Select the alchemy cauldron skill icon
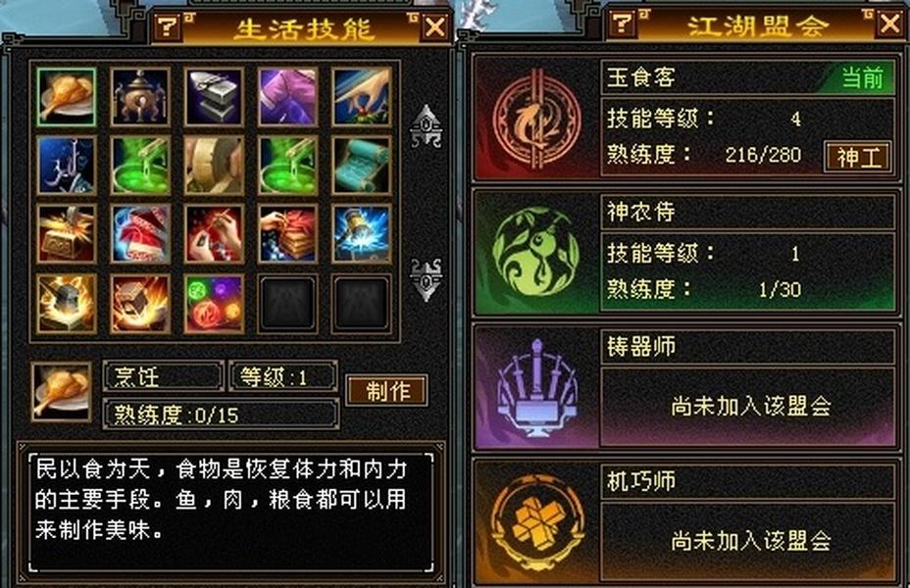The image size is (910, 588). tap(140, 96)
